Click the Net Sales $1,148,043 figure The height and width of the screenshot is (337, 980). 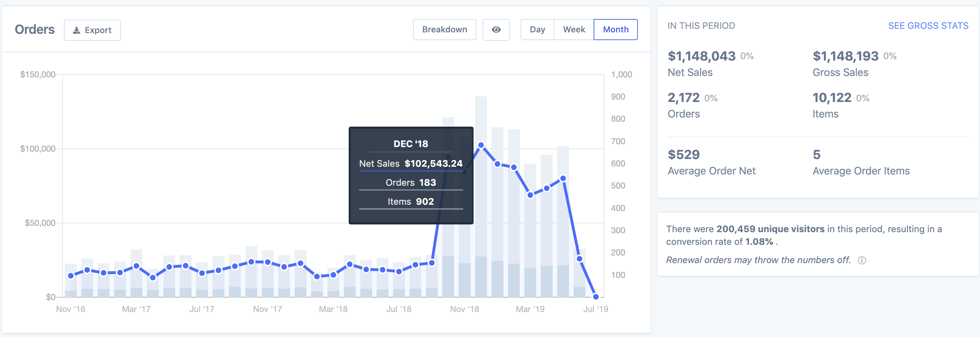pyautogui.click(x=701, y=56)
